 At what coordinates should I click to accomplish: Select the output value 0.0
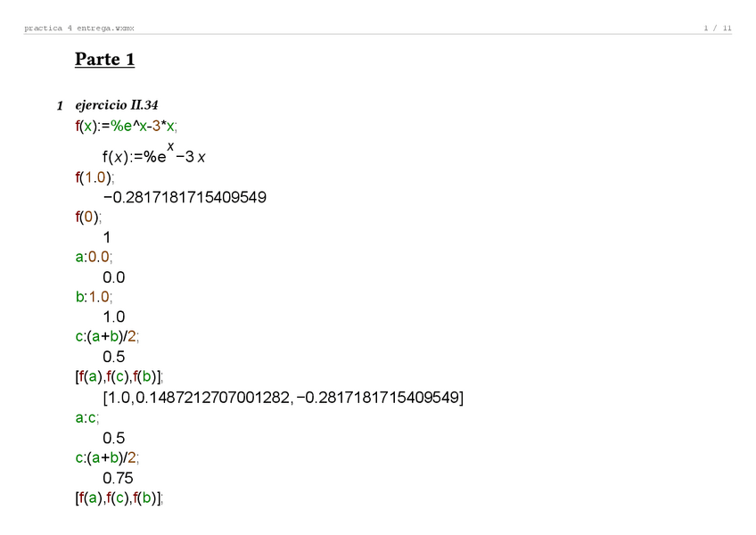tap(113, 277)
